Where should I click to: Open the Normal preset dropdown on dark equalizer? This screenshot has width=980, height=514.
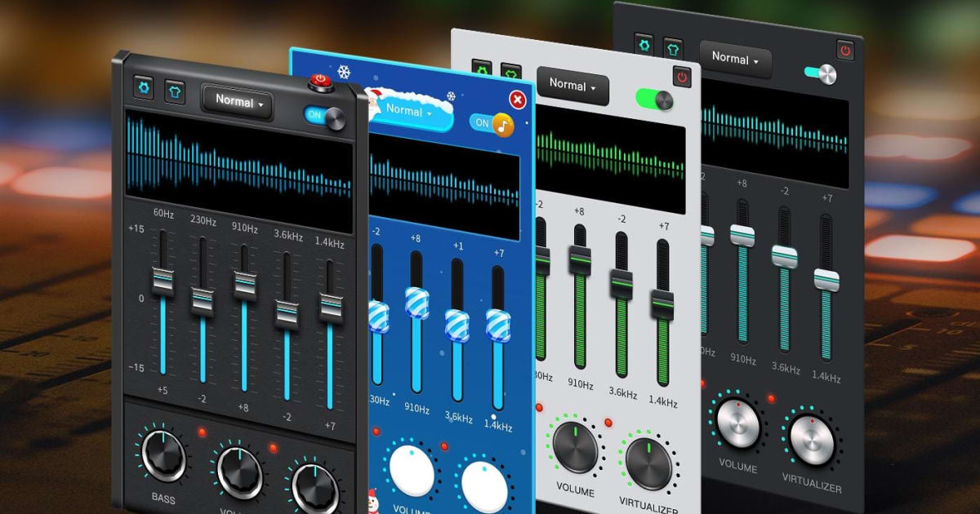[238, 103]
